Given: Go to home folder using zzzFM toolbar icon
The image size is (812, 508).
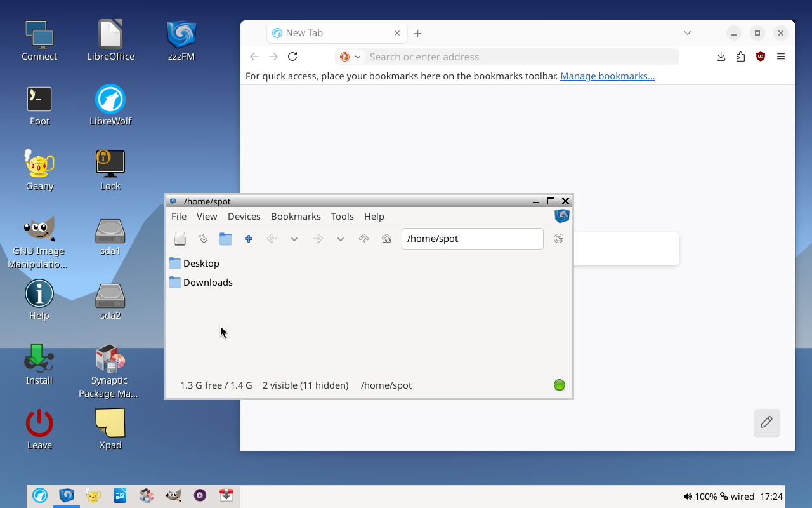Looking at the screenshot, I should [x=387, y=239].
